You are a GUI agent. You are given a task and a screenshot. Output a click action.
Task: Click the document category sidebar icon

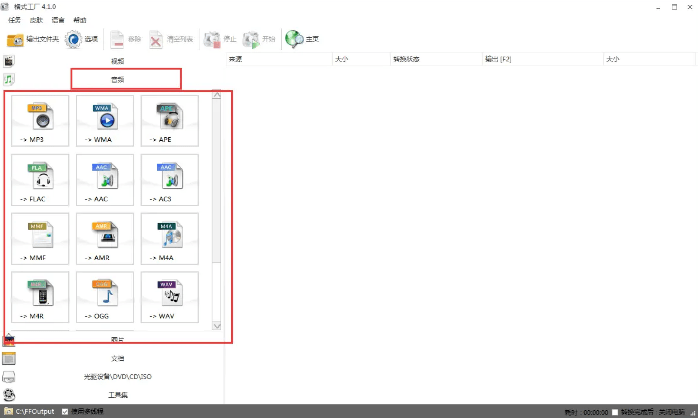point(9,358)
